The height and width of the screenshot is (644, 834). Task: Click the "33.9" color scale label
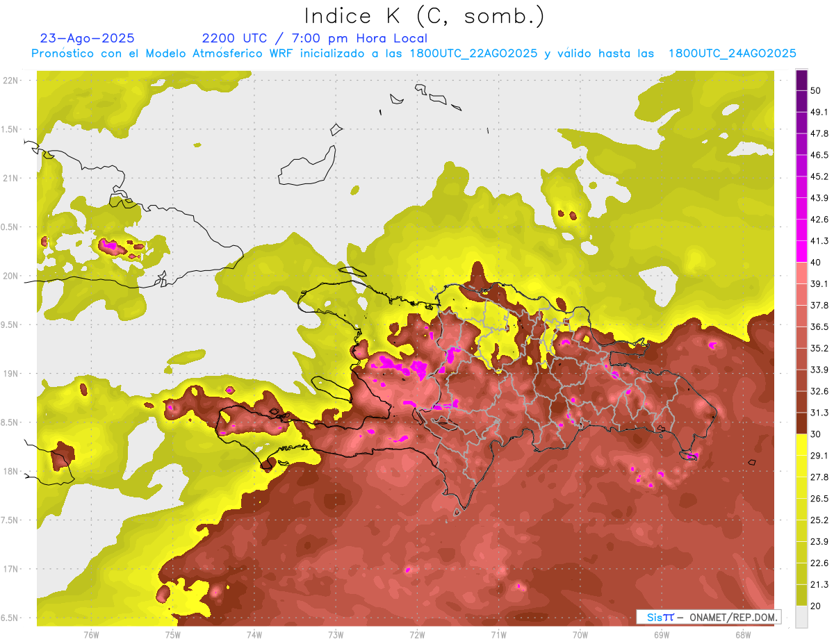coord(819,370)
